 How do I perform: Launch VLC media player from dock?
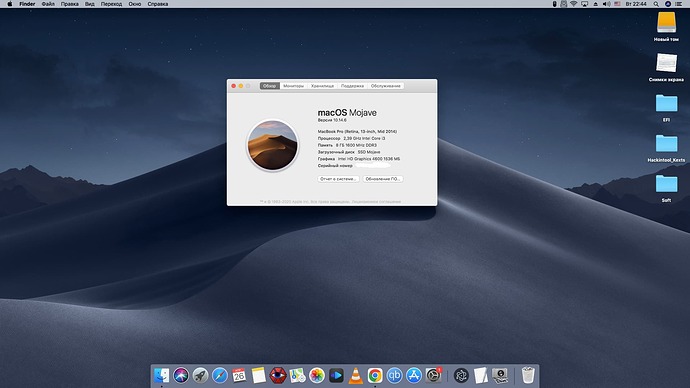[356, 375]
